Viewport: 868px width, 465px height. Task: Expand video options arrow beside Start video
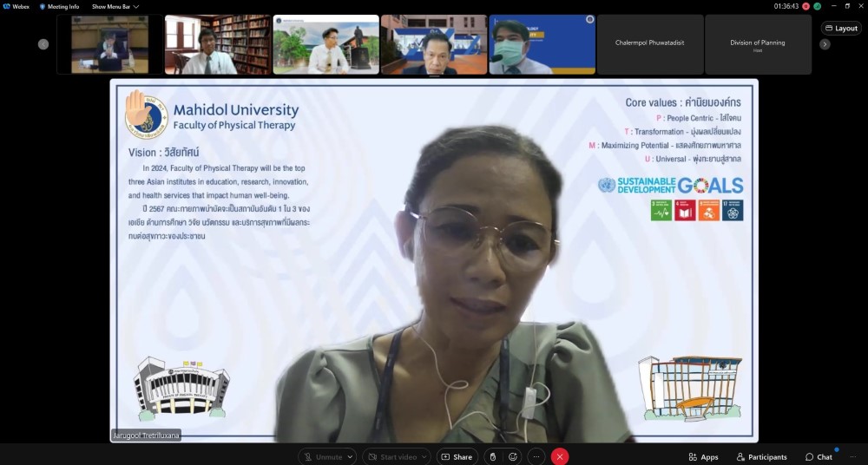(x=424, y=456)
